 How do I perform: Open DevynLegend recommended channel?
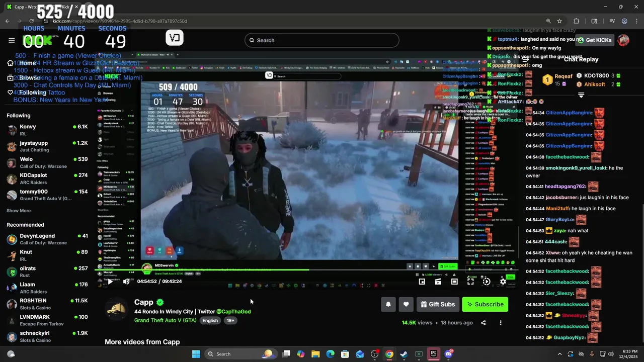pos(48,239)
